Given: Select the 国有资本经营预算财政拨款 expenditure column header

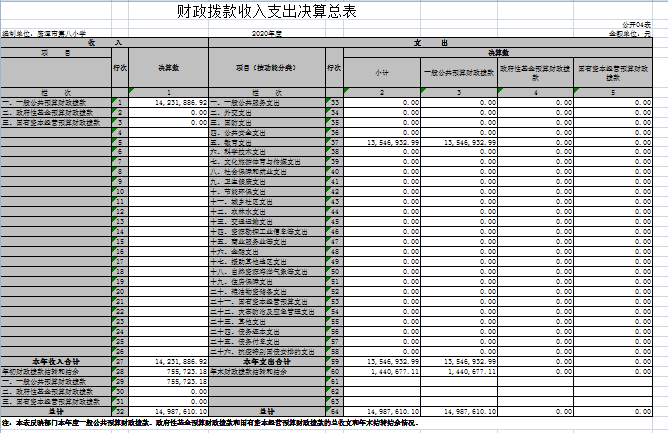Looking at the screenshot, I should point(613,73).
